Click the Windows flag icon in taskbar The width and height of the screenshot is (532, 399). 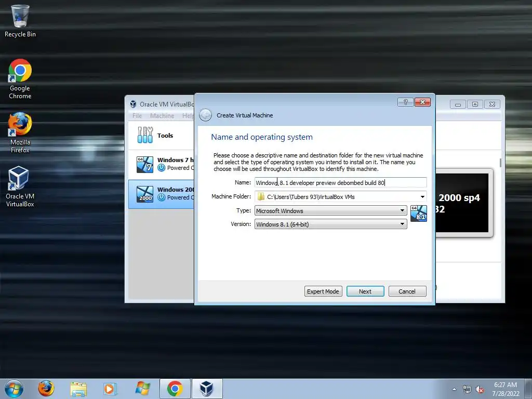[x=142, y=389]
